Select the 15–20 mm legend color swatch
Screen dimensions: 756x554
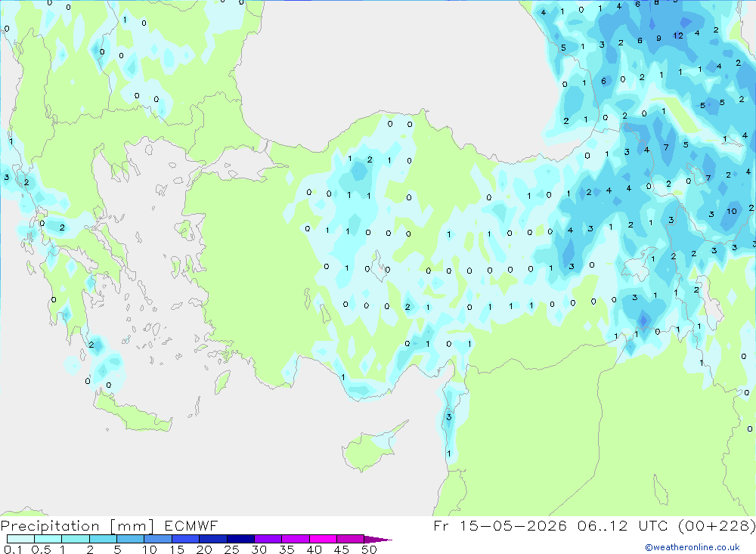pos(186,539)
